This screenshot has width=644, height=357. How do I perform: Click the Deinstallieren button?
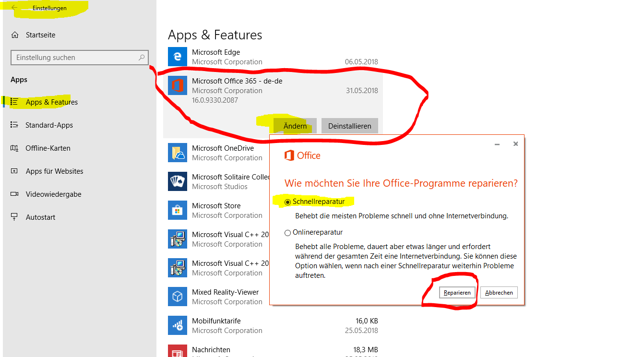tap(350, 126)
